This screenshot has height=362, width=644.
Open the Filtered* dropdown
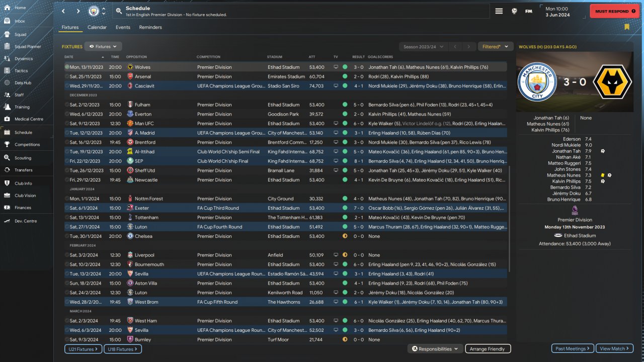496,47
